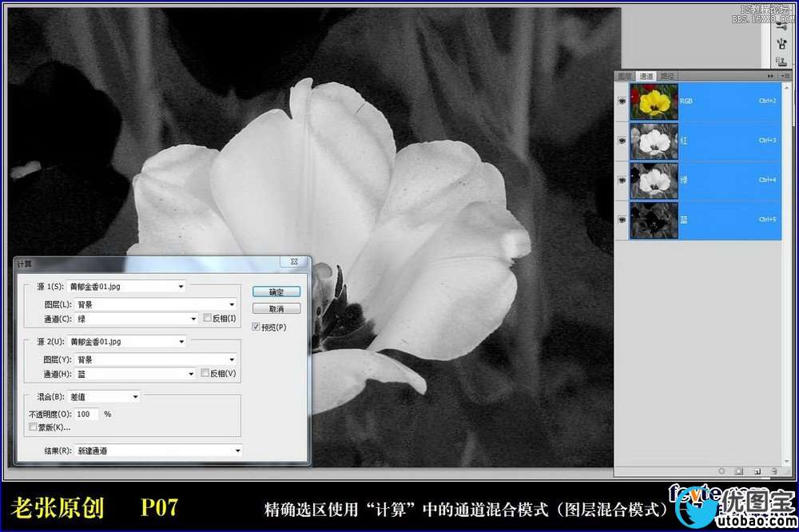
Task: Hide the Red (红) channel eye icon
Action: tap(622, 141)
